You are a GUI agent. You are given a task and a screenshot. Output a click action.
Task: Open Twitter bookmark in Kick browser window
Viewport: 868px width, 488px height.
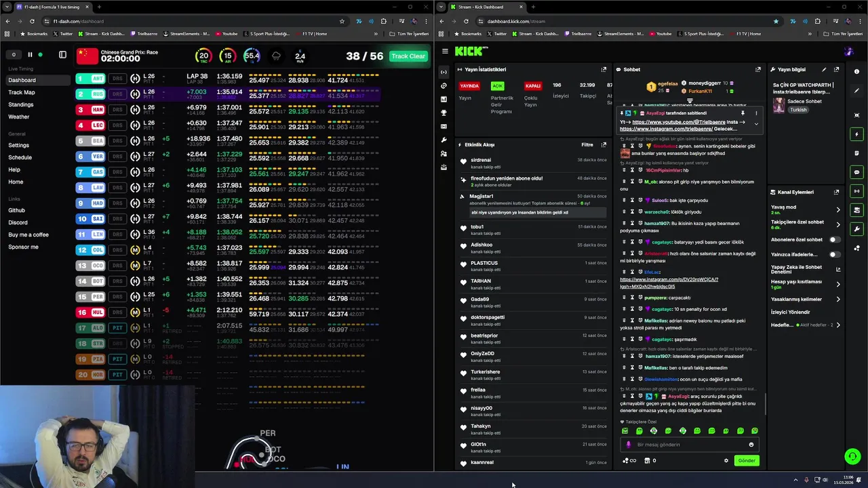pos(496,33)
